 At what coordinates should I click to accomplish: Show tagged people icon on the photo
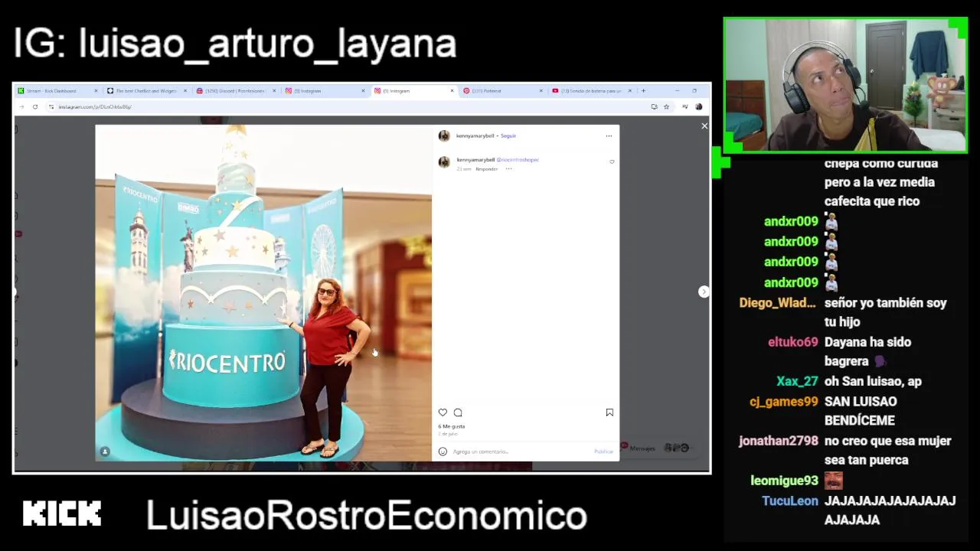(x=105, y=452)
